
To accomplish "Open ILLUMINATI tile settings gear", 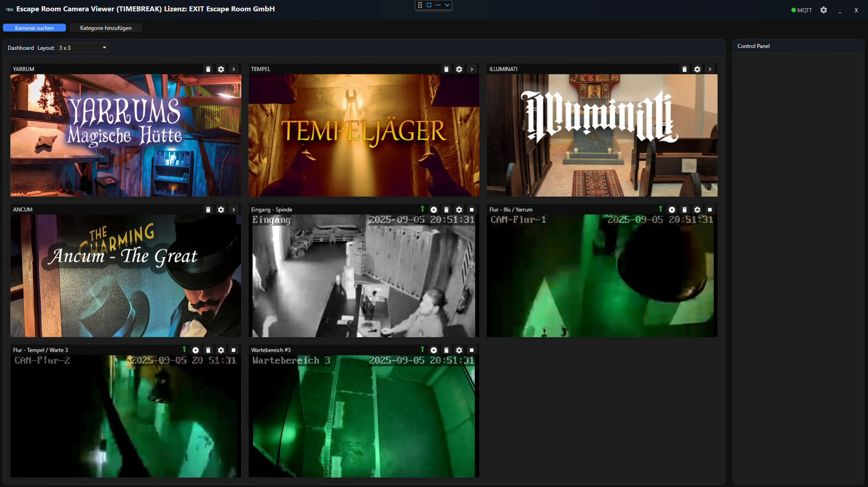I will point(697,69).
